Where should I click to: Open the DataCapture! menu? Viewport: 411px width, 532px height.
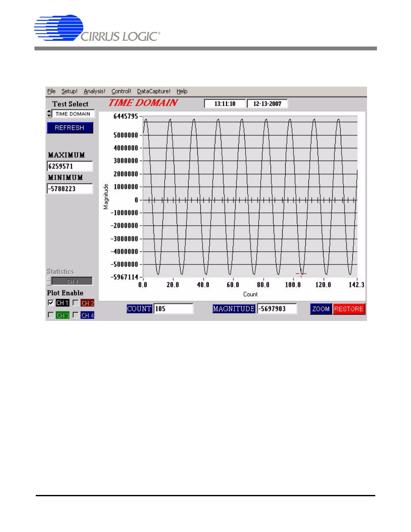(x=154, y=91)
